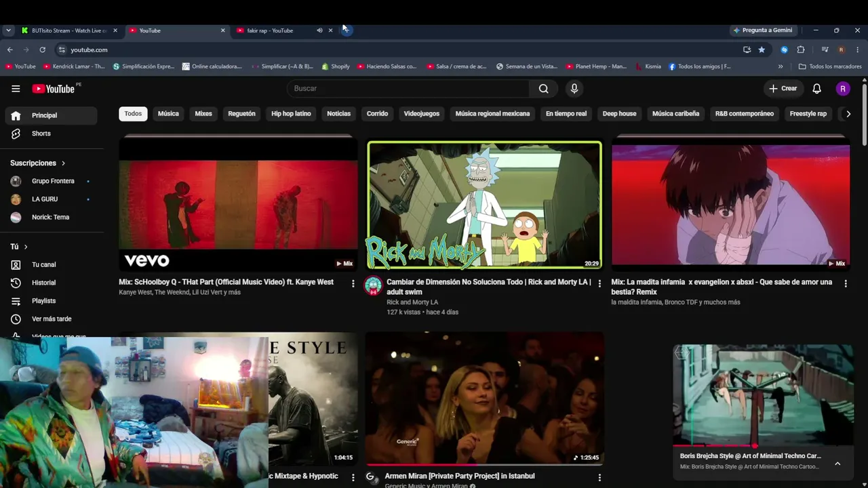
Task: Close the fakir rap YouTube tab
Action: [x=330, y=30]
